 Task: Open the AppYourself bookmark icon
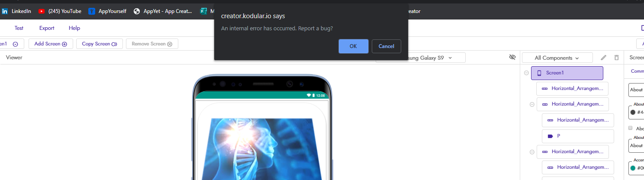pyautogui.click(x=92, y=11)
